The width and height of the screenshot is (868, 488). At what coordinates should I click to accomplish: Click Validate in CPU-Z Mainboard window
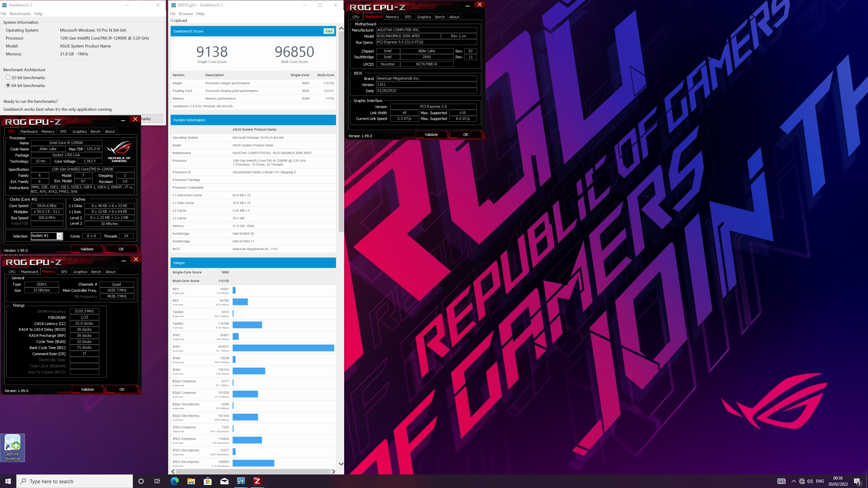tap(431, 135)
